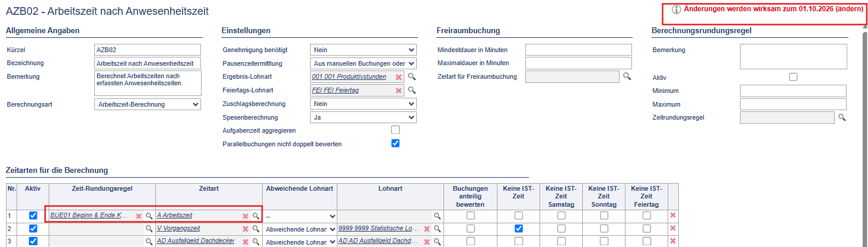Search Zeitart for AD Ausfallgeld Dachdecker row
Screen dimensions: 868x247
(x=256, y=242)
